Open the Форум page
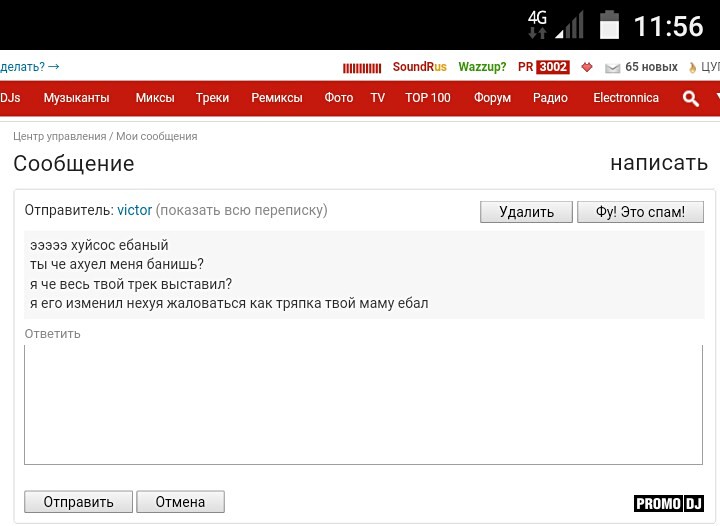720x526 pixels. click(x=492, y=98)
